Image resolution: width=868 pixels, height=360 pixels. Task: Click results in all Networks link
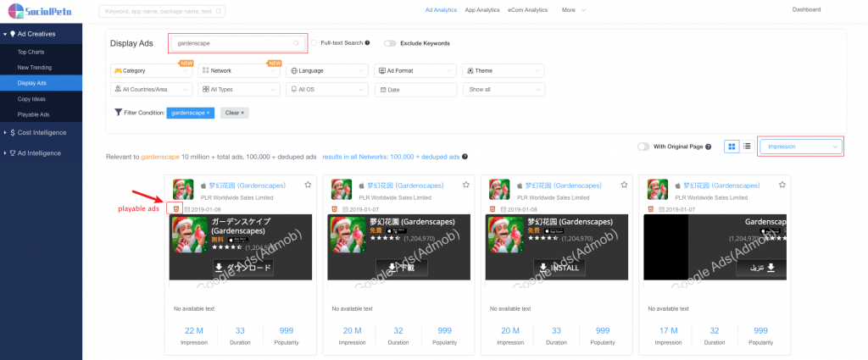click(x=391, y=157)
